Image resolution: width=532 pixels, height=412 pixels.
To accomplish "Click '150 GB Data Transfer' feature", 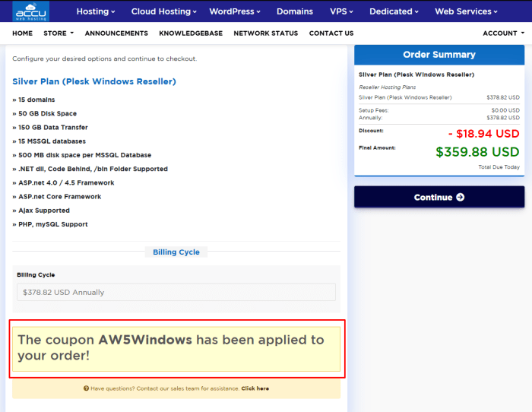I will (x=50, y=128).
